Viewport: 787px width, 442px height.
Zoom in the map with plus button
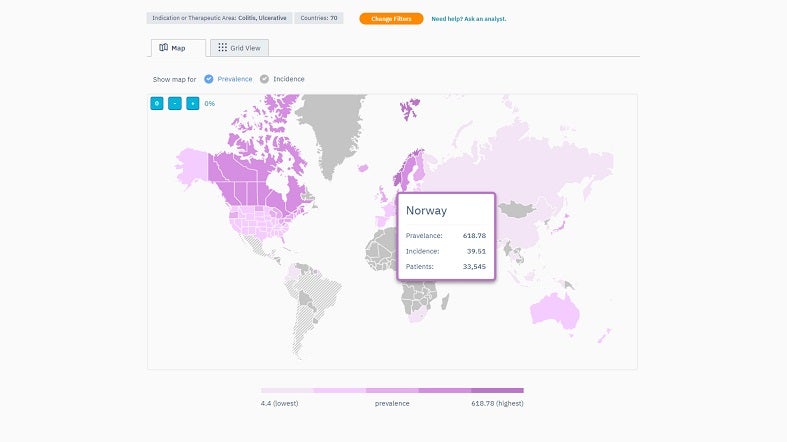192,103
